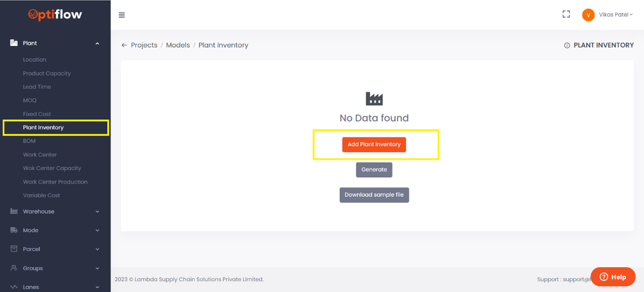This screenshot has height=292, width=644.
Task: Expand the Lanes section chevron
Action: click(97, 287)
